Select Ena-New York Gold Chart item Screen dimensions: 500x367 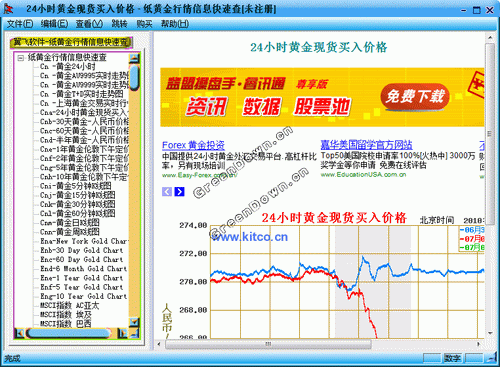(x=84, y=241)
